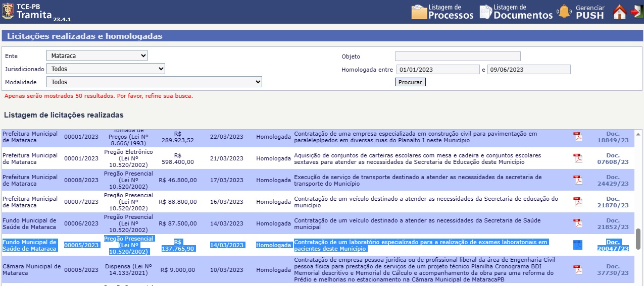
Task: Select value R$ 46.800,00
Action: point(178,180)
